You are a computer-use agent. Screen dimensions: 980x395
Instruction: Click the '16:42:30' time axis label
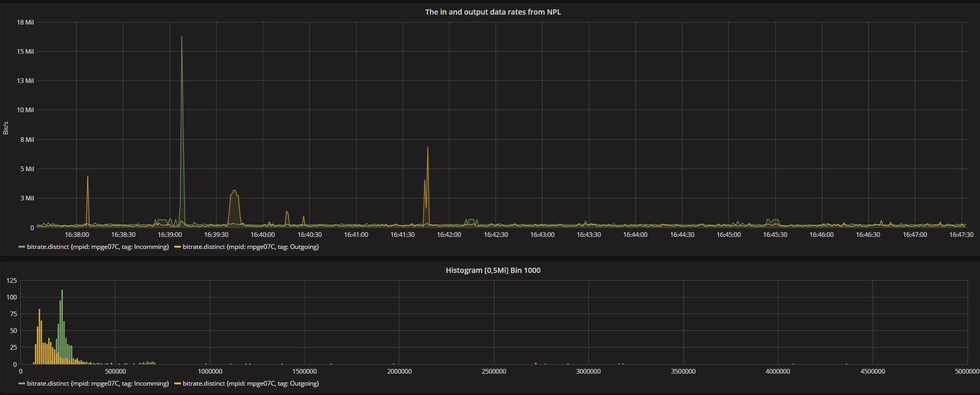tap(496, 235)
